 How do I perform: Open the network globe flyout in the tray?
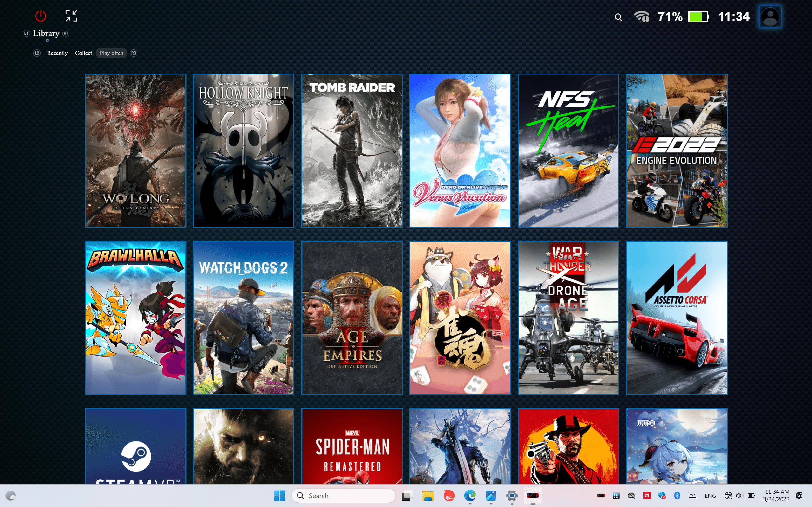coord(728,495)
